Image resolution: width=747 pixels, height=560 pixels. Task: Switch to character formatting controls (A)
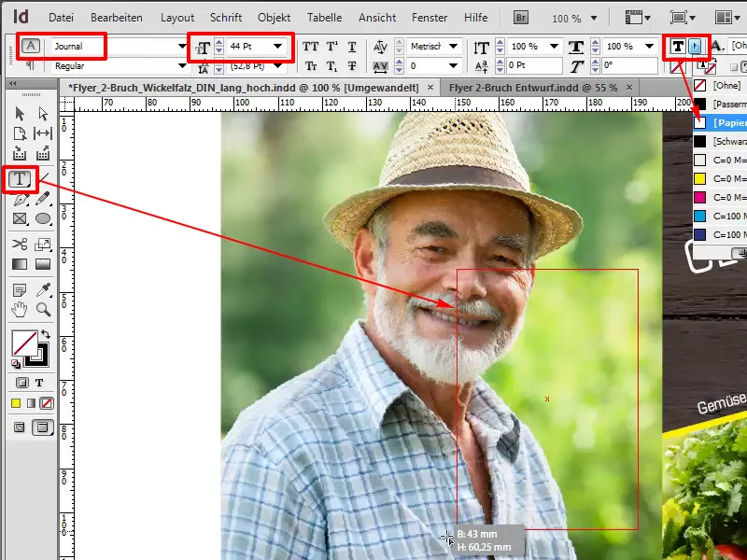[x=31, y=46]
